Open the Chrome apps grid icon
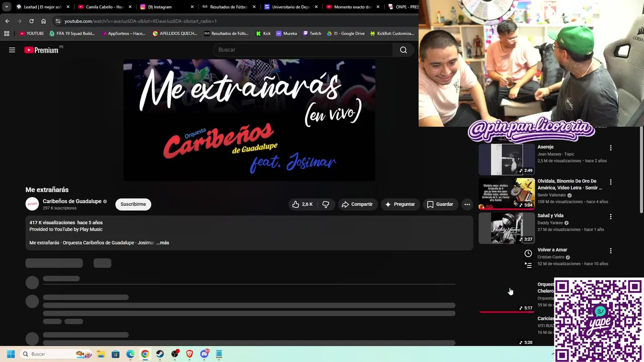 [7, 34]
